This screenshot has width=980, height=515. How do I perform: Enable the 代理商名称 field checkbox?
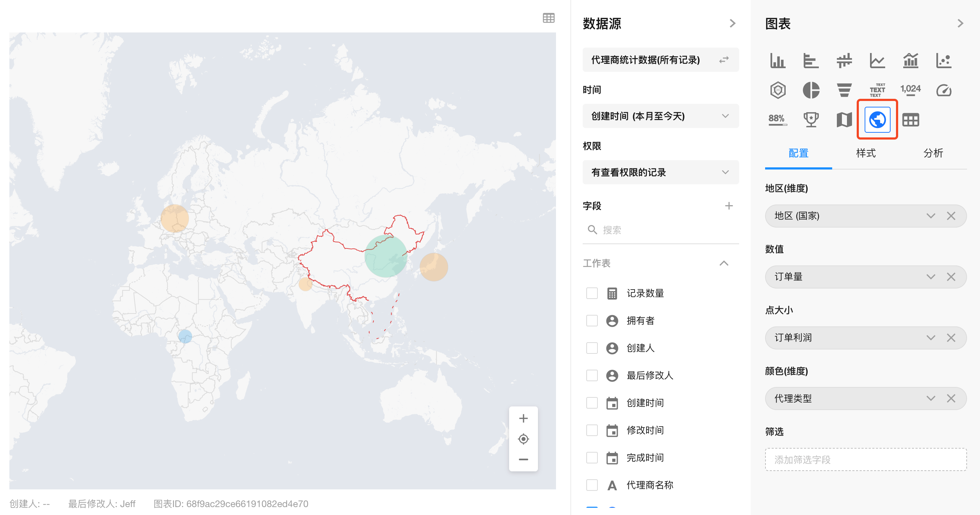pyautogui.click(x=592, y=485)
